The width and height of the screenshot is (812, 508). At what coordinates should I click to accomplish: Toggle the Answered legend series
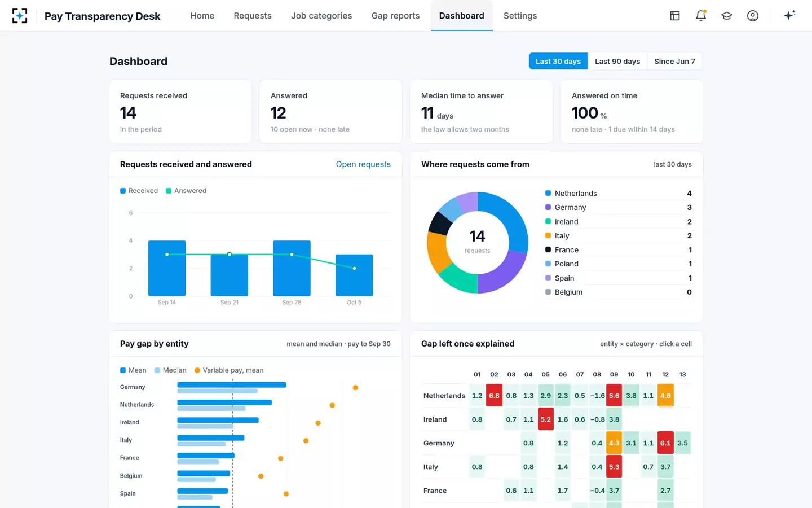[186, 191]
